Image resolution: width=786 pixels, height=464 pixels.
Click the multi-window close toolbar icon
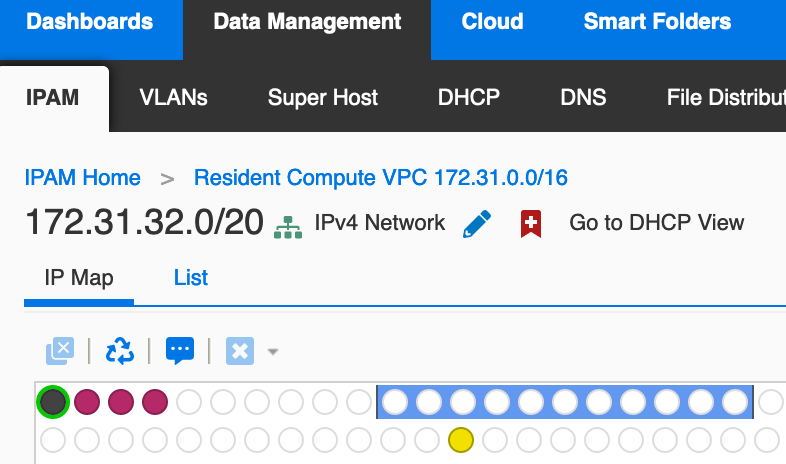click(x=60, y=351)
